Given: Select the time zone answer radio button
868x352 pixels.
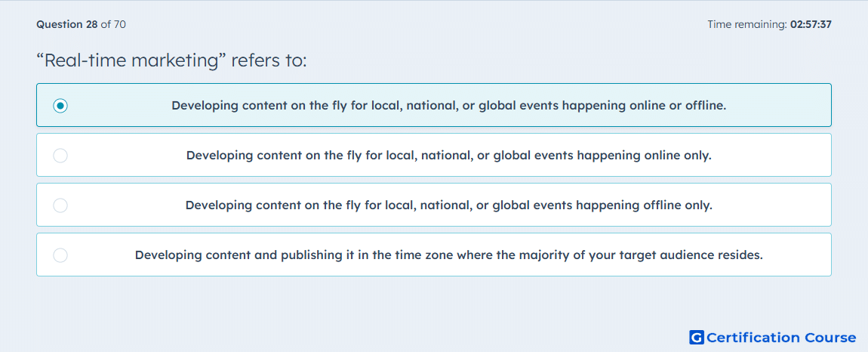Looking at the screenshot, I should [x=60, y=255].
